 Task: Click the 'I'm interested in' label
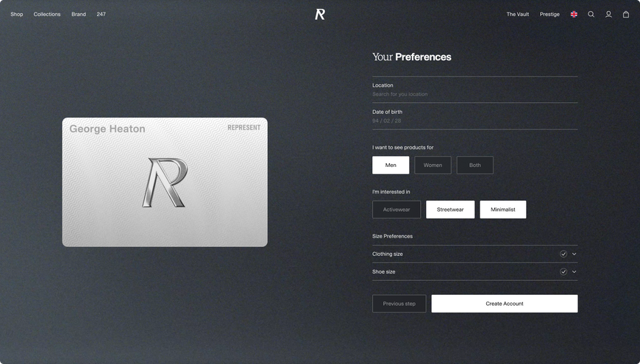click(x=391, y=192)
